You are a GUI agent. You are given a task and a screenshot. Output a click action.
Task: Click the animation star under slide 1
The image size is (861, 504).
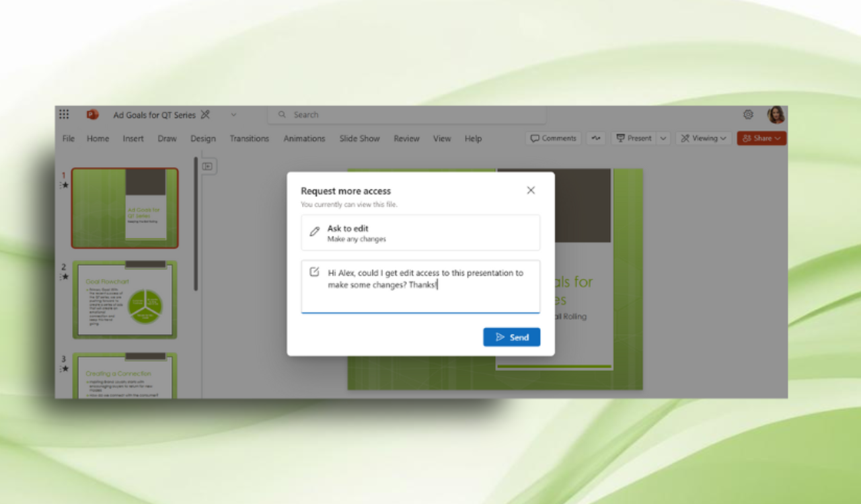[x=65, y=185]
